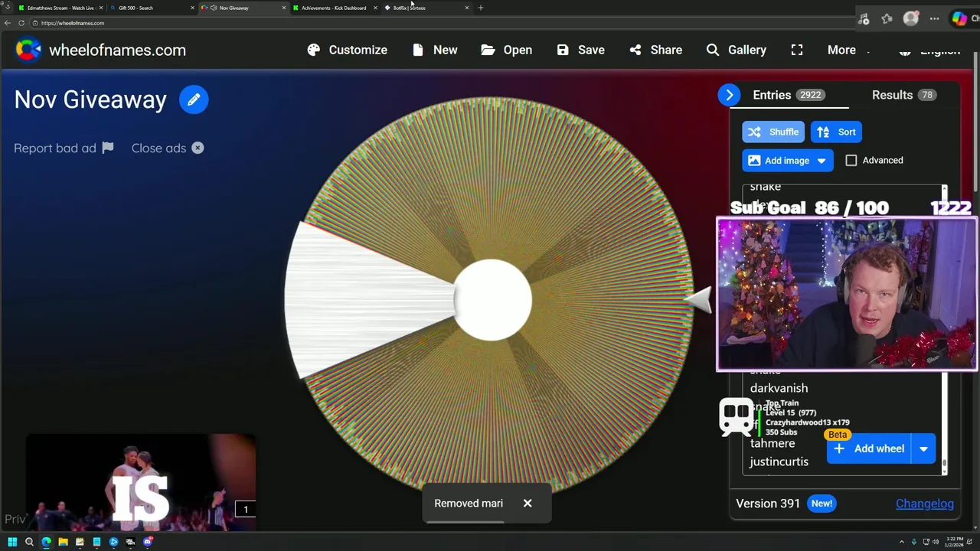Open the Customize palette menu
Viewport: 980px width, 551px height.
347,50
